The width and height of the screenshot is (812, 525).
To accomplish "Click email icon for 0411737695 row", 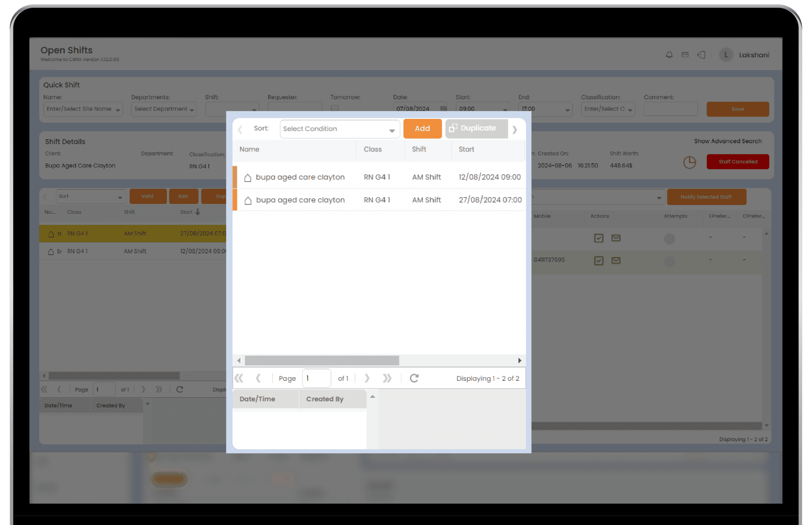I will point(616,260).
